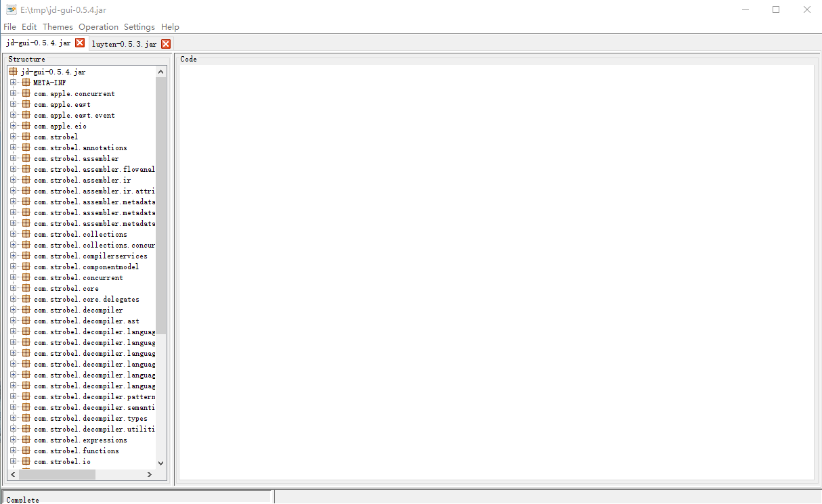Expand the META-INF node
The width and height of the screenshot is (822, 504).
14,83
